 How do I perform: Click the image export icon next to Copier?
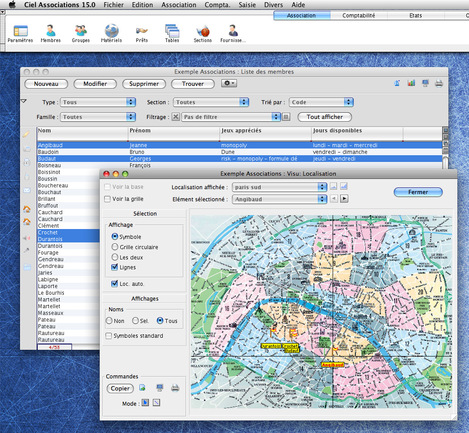click(142, 388)
